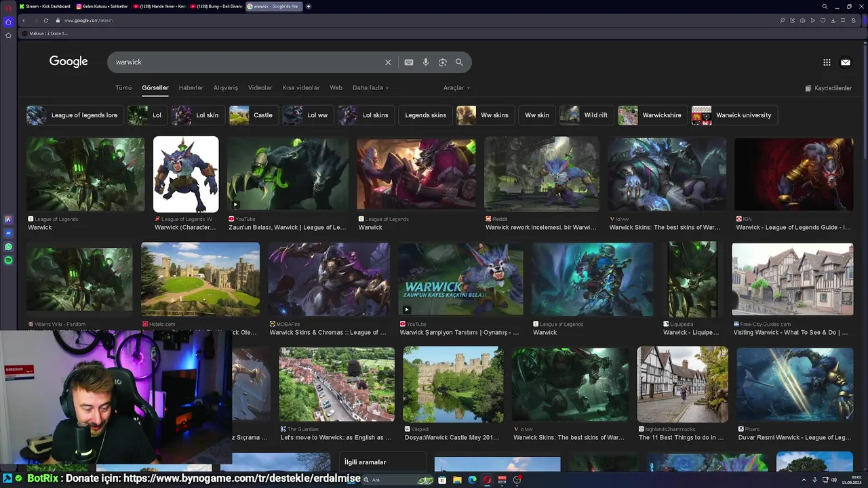Select the Castle filter chip
This screenshot has width=868, height=488.
click(252, 115)
